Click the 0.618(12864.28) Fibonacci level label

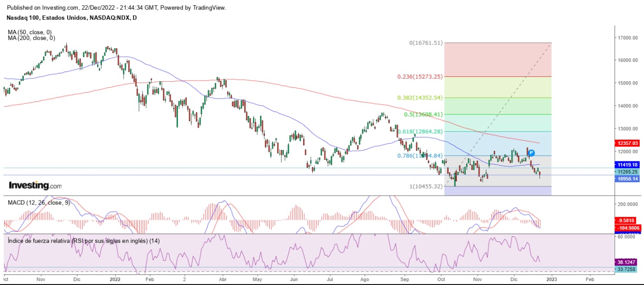pyautogui.click(x=420, y=131)
